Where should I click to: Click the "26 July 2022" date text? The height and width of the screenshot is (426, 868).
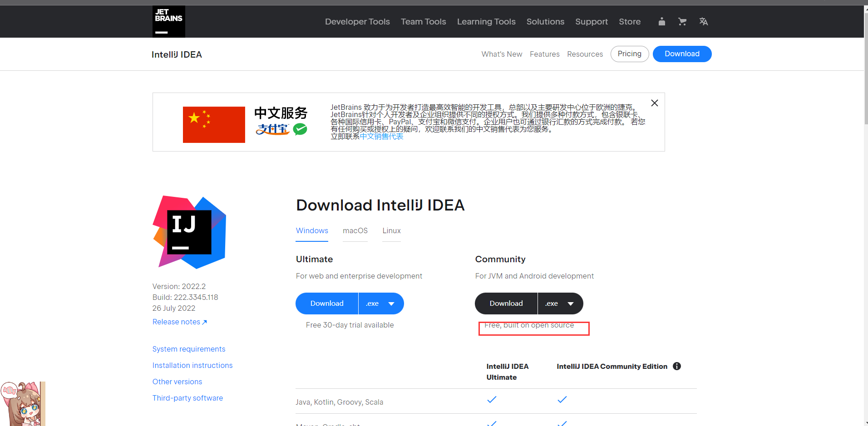tap(174, 308)
